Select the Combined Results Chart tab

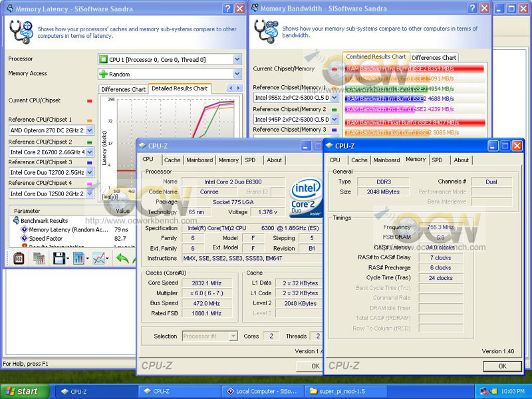point(376,57)
